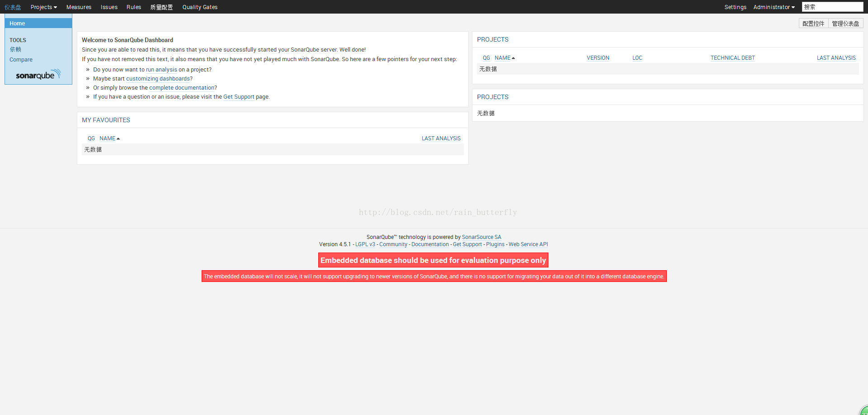Open the Projects dropdown menu
Image resolution: width=868 pixels, height=415 pixels.
(44, 7)
